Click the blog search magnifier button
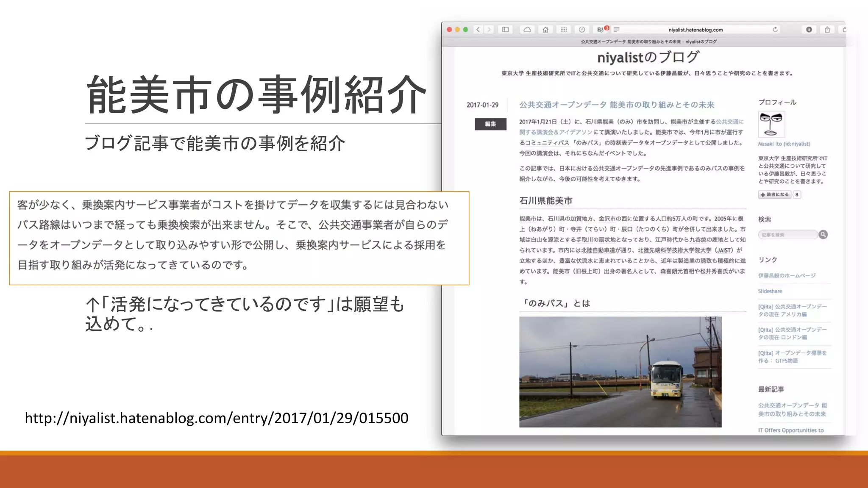Screen dimensions: 868x488 pos(823,235)
